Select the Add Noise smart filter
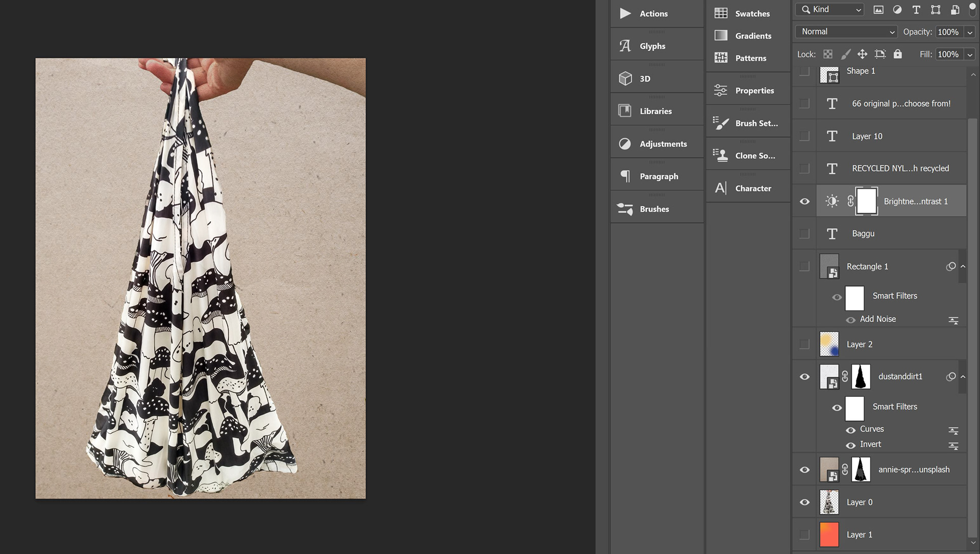This screenshot has width=980, height=554. pyautogui.click(x=877, y=319)
